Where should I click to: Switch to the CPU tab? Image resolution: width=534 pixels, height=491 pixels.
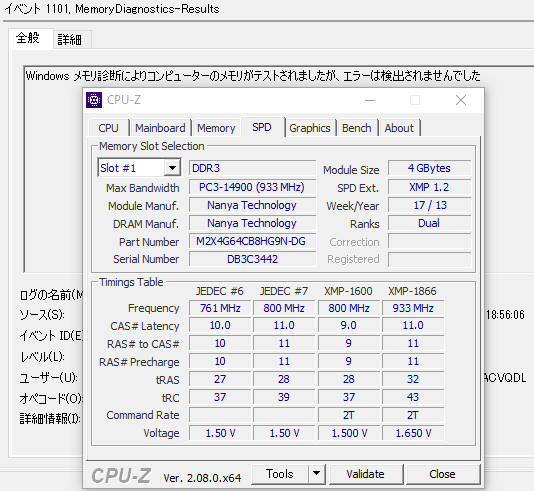click(109, 128)
